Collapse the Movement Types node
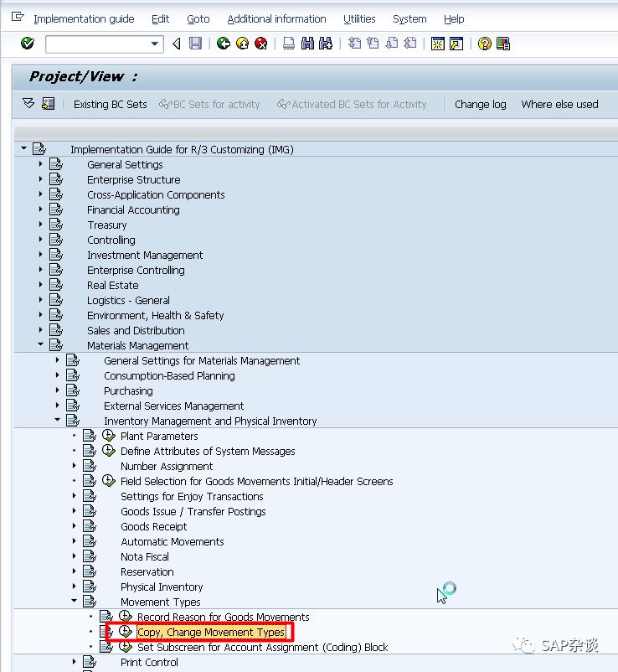 [x=74, y=601]
